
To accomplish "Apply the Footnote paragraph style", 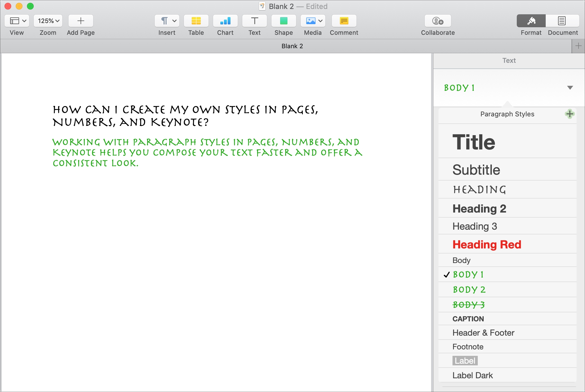I will [507, 347].
